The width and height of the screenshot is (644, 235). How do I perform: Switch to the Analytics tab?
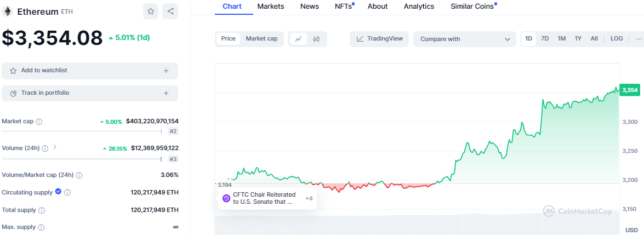(x=419, y=6)
